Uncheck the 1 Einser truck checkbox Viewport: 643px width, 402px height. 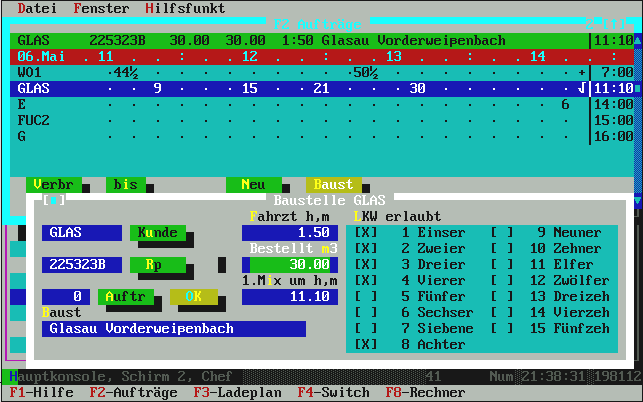click(366, 232)
